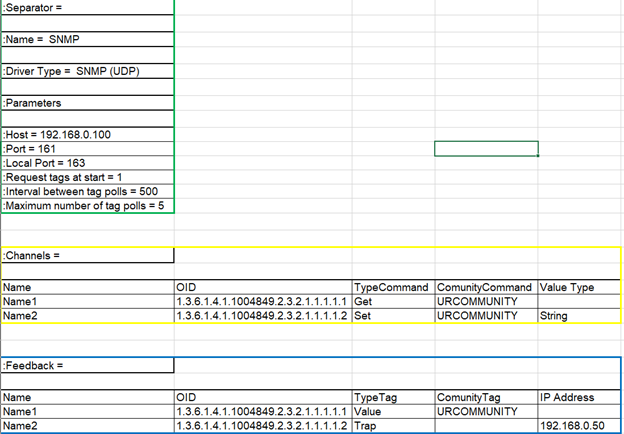Select the Set cell in Channels table
The image size is (624, 434).
coord(393,316)
